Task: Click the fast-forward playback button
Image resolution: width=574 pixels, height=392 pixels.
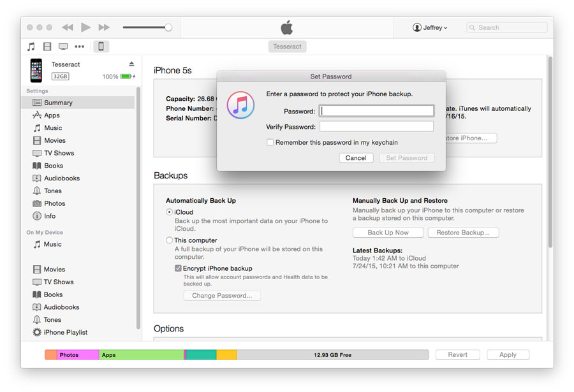Action: coord(104,27)
